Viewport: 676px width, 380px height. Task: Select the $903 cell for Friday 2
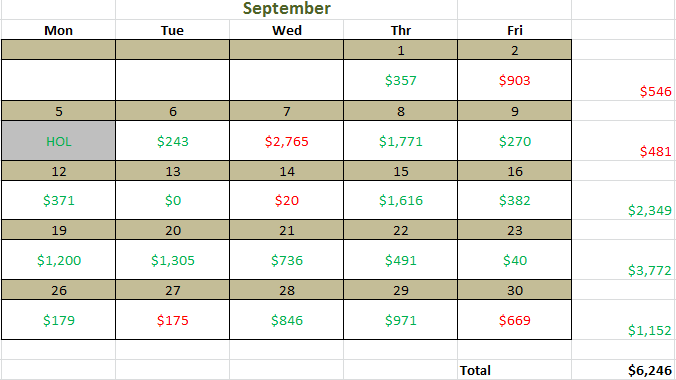pos(514,80)
